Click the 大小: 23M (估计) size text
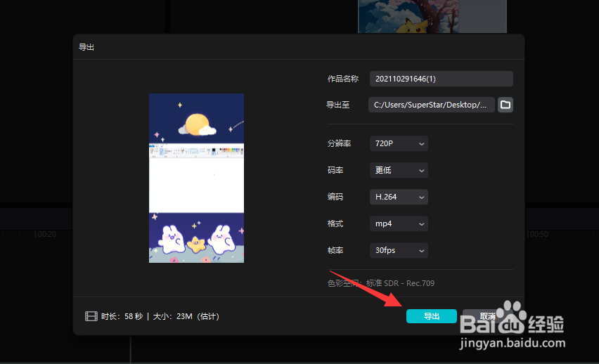The width and height of the screenshot is (599, 364). click(x=186, y=316)
